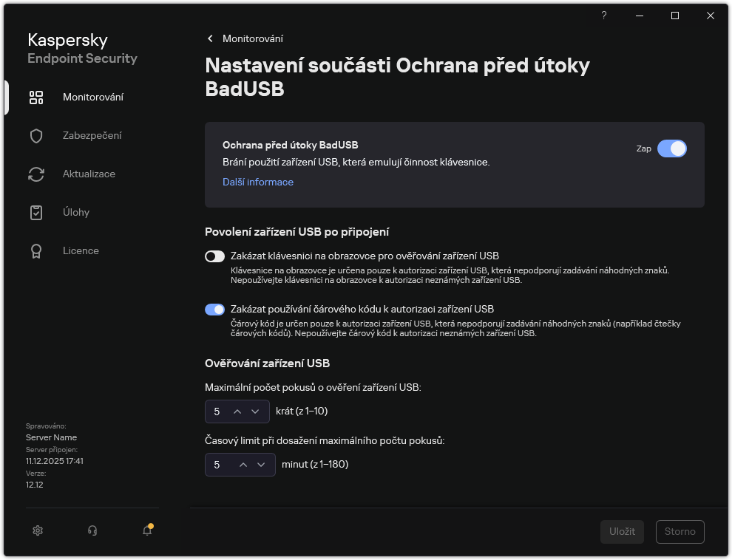This screenshot has height=560, width=732.
Task: Open the Úlohy tasks icon
Action: [36, 212]
